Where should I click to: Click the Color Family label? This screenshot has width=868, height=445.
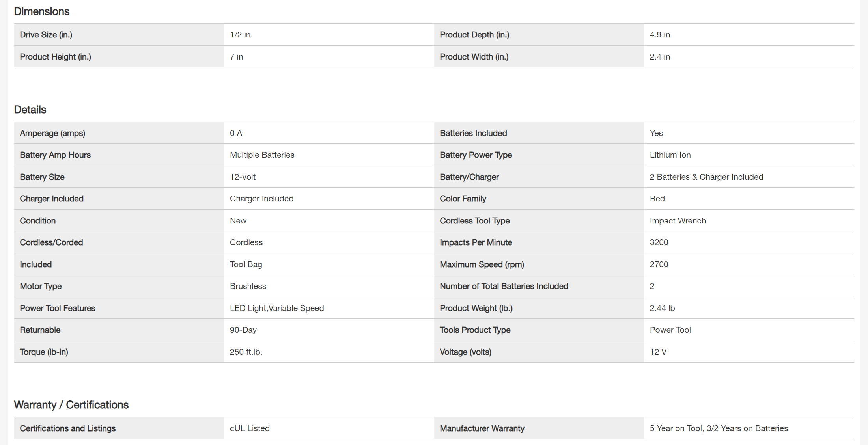pos(463,199)
